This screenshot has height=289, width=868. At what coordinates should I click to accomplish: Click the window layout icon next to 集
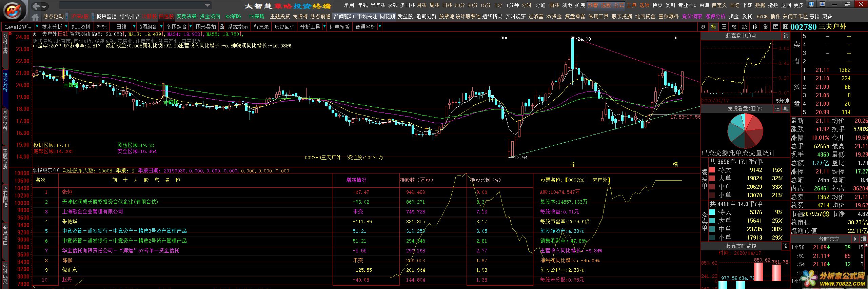tap(775, 27)
